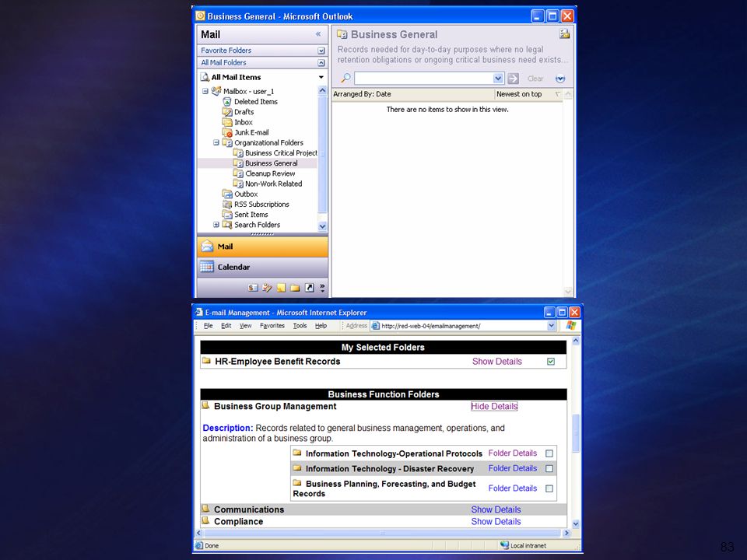
Task: Click the search magnifier icon in Outlook
Action: [345, 78]
